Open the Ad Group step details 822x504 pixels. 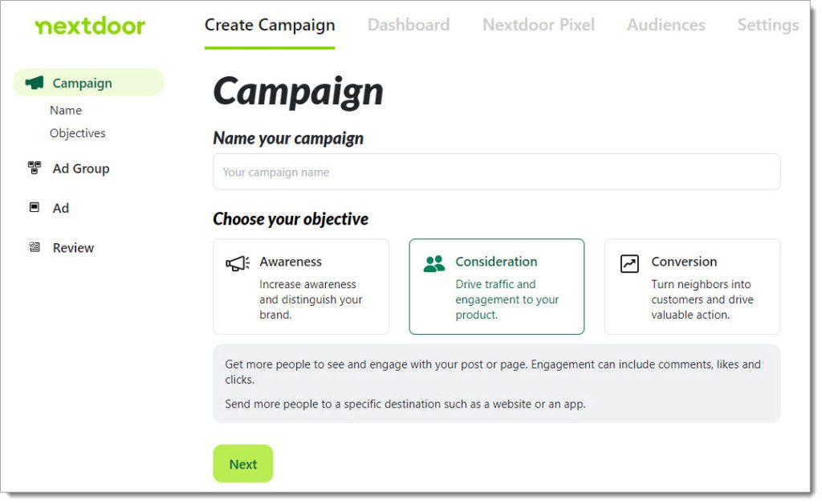coord(81,169)
